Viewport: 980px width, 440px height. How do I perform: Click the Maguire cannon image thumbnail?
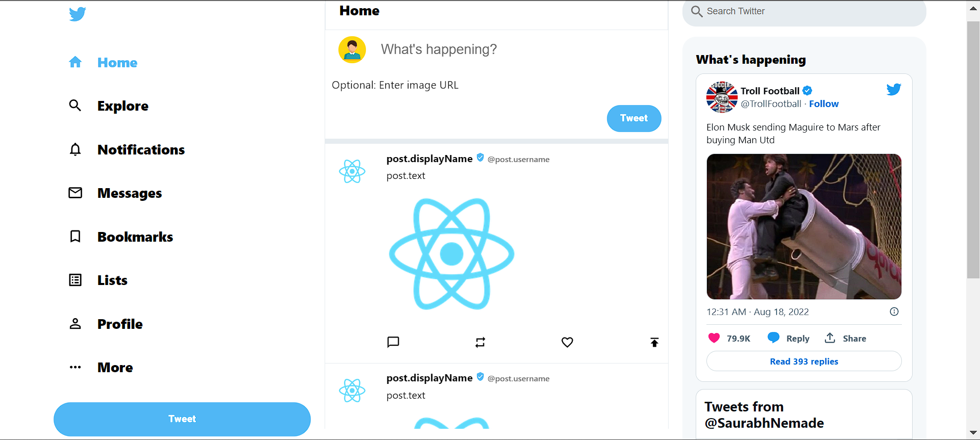[x=804, y=226]
